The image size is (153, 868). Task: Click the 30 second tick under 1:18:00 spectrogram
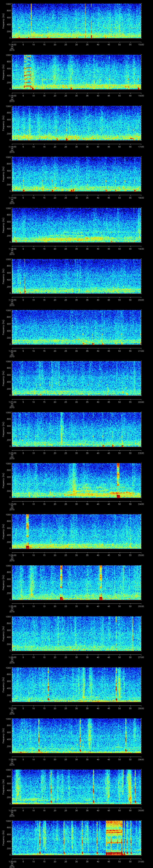[77, 249]
